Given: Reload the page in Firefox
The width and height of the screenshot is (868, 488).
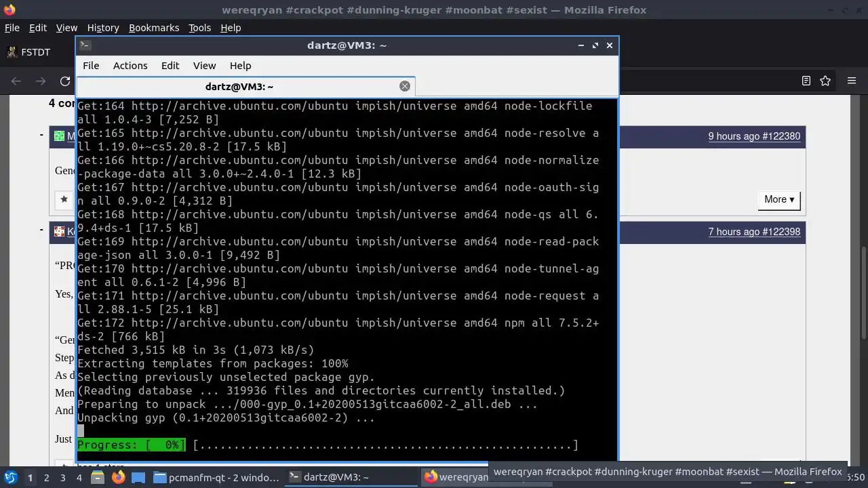Looking at the screenshot, I should [65, 81].
